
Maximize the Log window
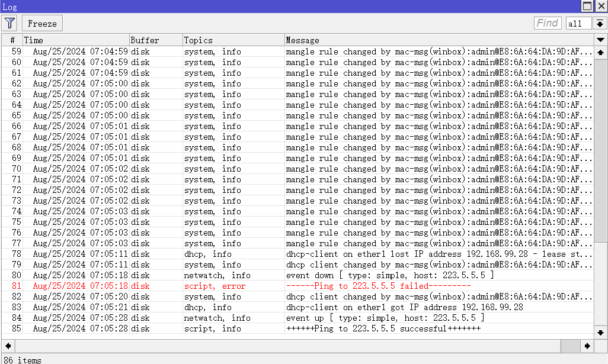coord(587,6)
